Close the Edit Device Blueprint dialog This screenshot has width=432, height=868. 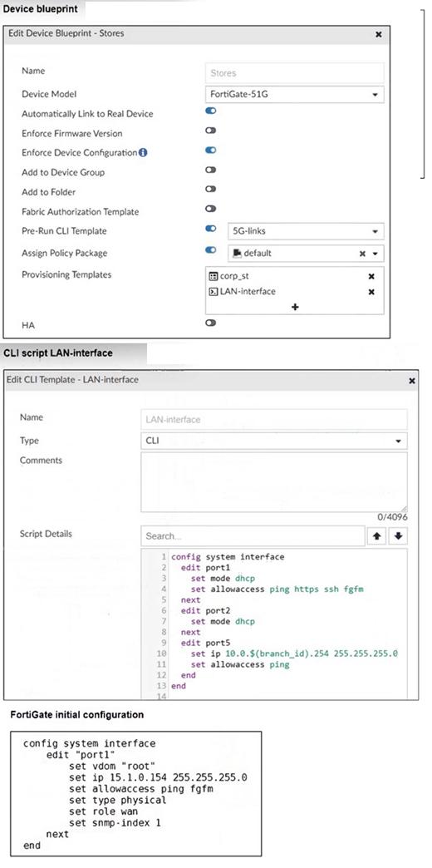click(378, 34)
